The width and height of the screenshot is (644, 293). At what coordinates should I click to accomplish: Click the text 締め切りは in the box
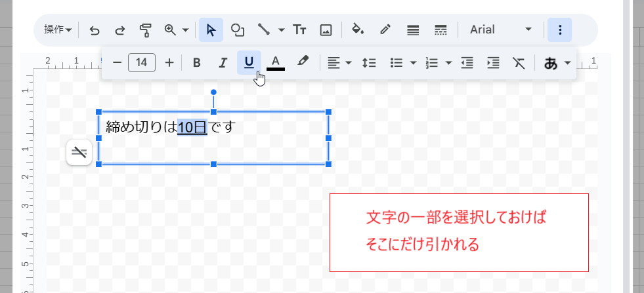pos(141,127)
